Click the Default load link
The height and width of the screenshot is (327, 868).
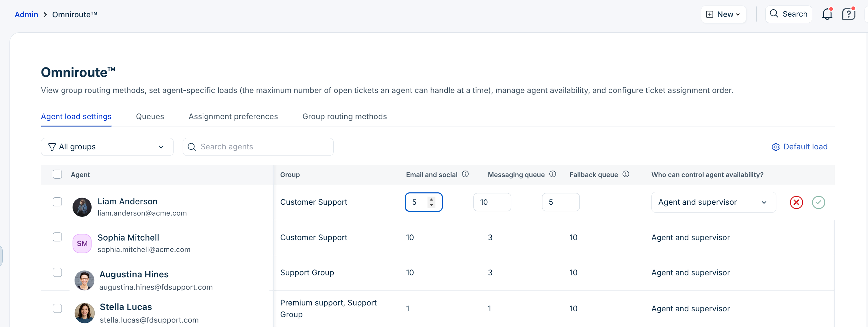click(x=799, y=147)
